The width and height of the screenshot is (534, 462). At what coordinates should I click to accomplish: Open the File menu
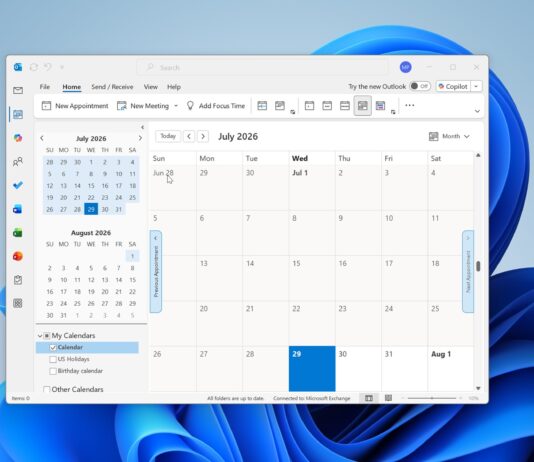(x=45, y=87)
